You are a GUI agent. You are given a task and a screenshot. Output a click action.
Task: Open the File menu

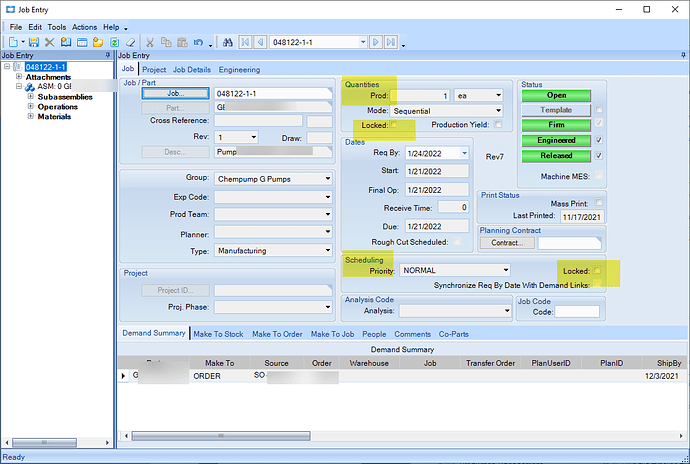15,27
